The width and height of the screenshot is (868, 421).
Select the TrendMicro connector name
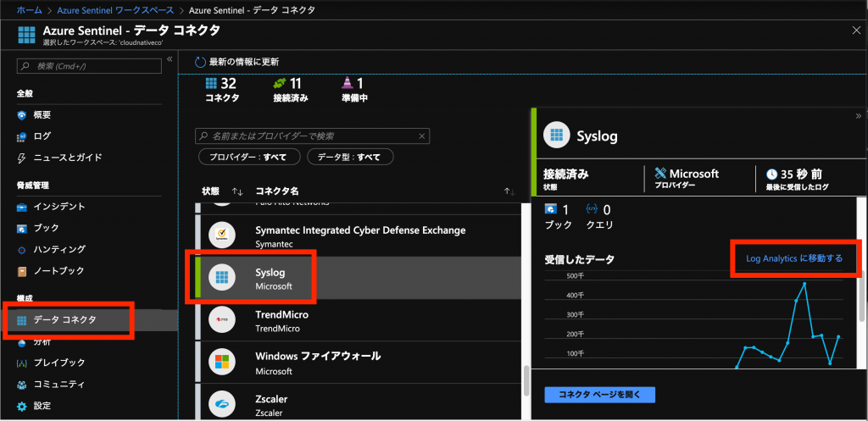pyautogui.click(x=281, y=315)
